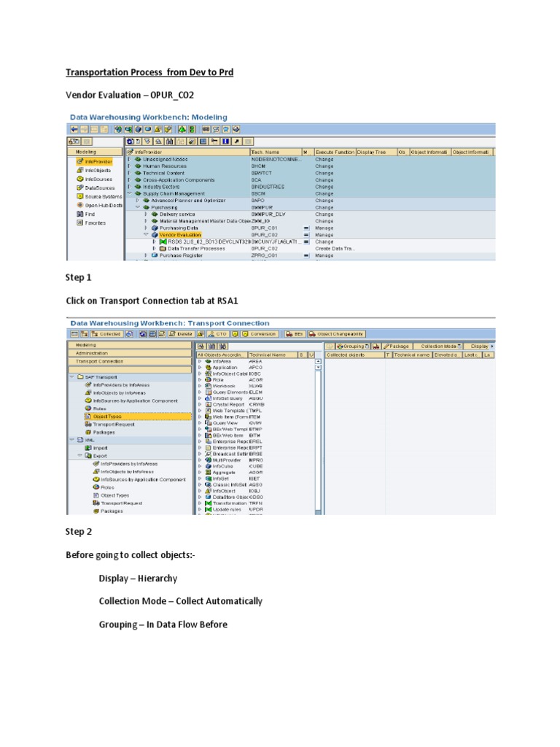The image size is (560, 747).
Task: Click the binoculars Find icon in InfoProvider toolbar
Action: pos(169,142)
